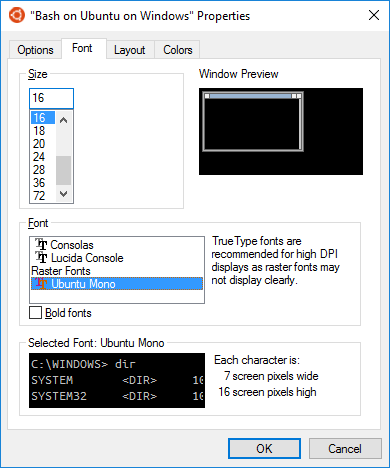This screenshot has width=390, height=468.
Task: Enable the Bold fonts checkbox
Action: [x=35, y=313]
